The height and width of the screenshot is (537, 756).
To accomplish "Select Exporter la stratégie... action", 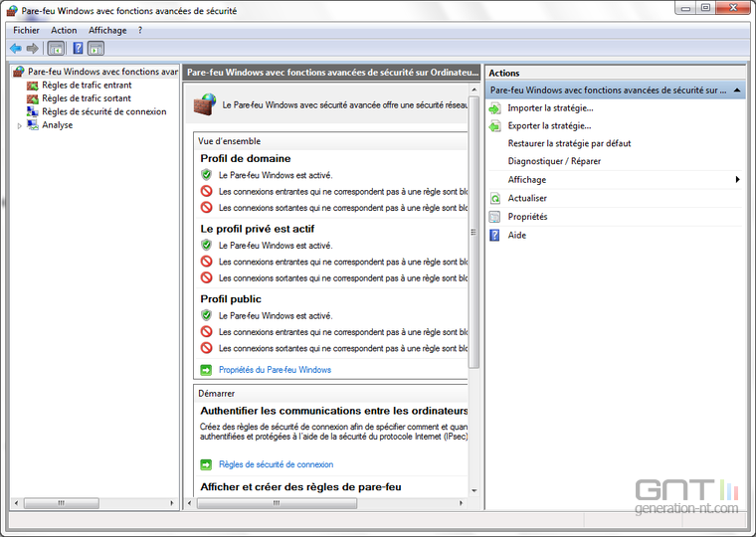I will coord(549,126).
